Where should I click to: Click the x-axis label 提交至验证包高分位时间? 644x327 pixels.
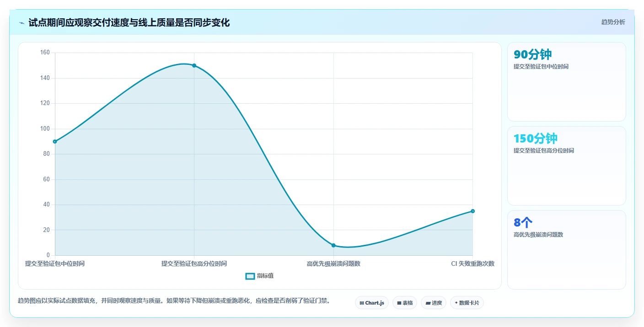(x=194, y=264)
